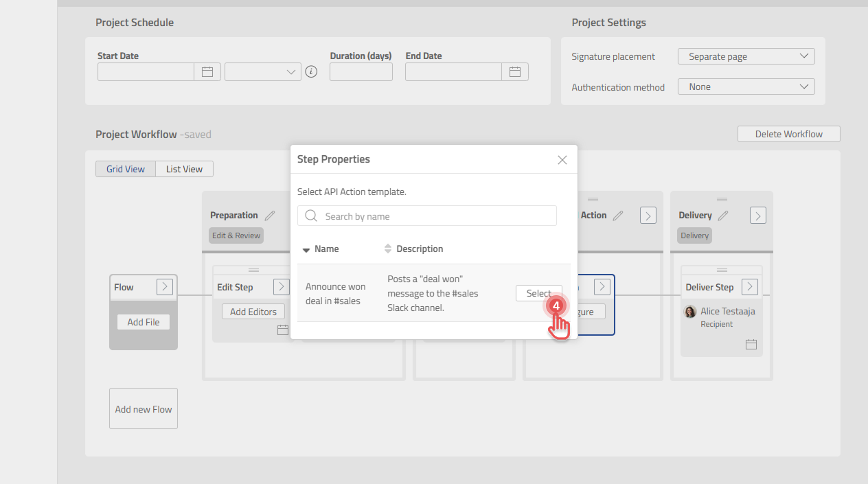Sort templates by the Description column

pos(413,249)
